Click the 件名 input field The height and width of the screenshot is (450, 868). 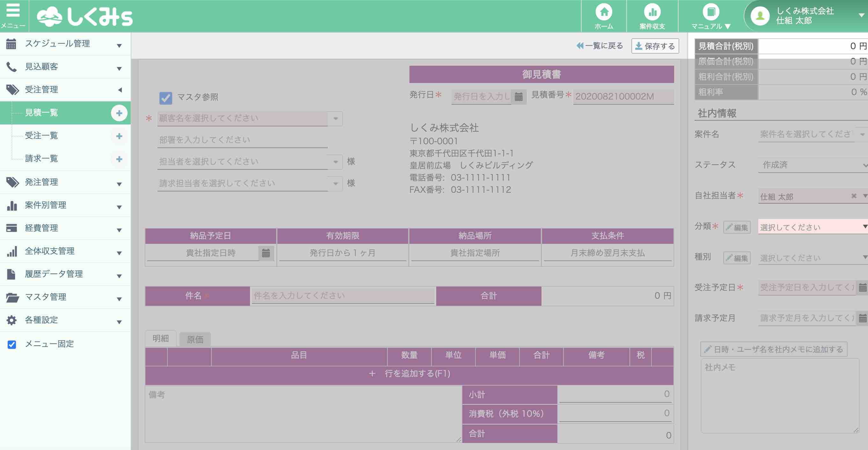(342, 296)
